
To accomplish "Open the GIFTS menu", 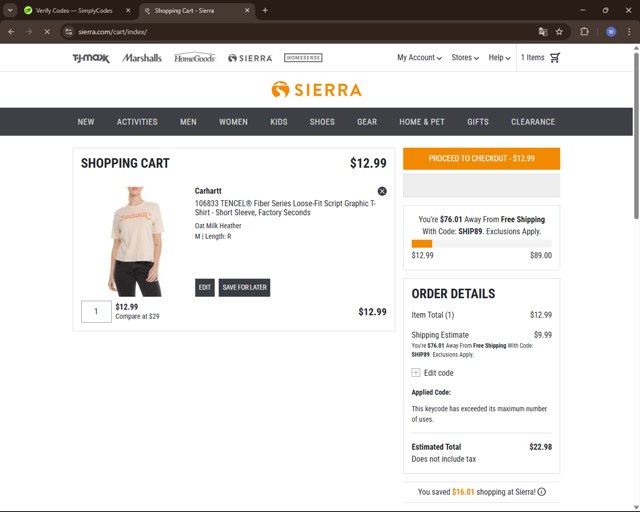I will [478, 122].
